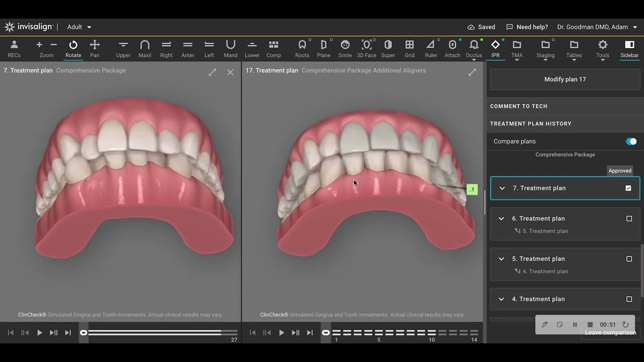Toggle Attach attachments display
The image size is (644, 362).
[x=452, y=49]
